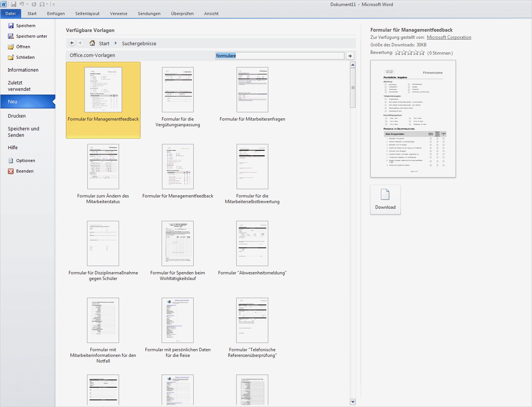
Task: Click the Home icon in the template breadcrumb bar
Action: click(x=92, y=43)
